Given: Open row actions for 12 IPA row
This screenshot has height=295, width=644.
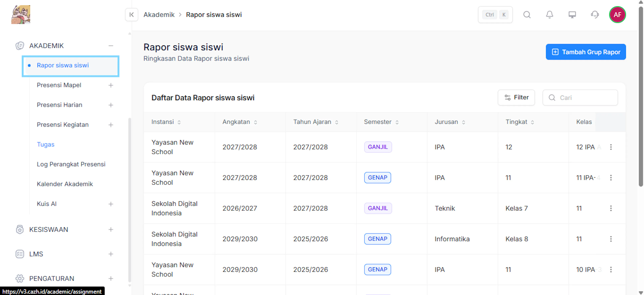Looking at the screenshot, I should click(610, 147).
